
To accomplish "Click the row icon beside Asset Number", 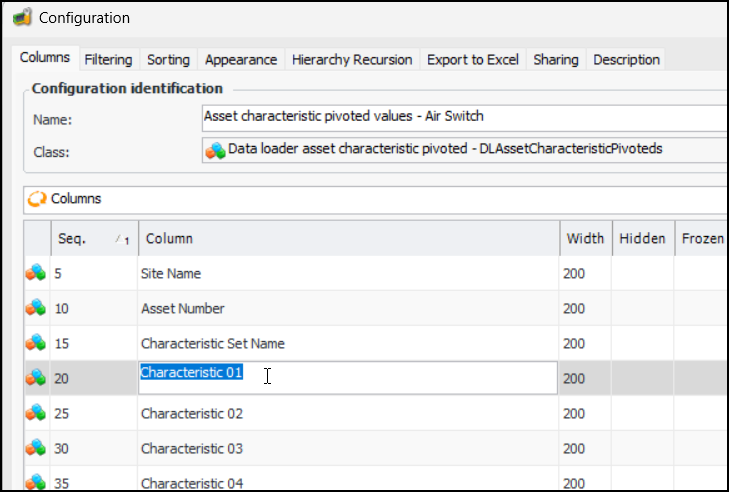I will click(x=36, y=309).
